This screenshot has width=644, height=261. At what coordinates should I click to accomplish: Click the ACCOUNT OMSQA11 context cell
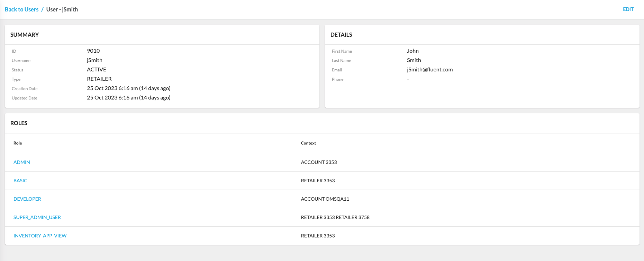(x=325, y=199)
